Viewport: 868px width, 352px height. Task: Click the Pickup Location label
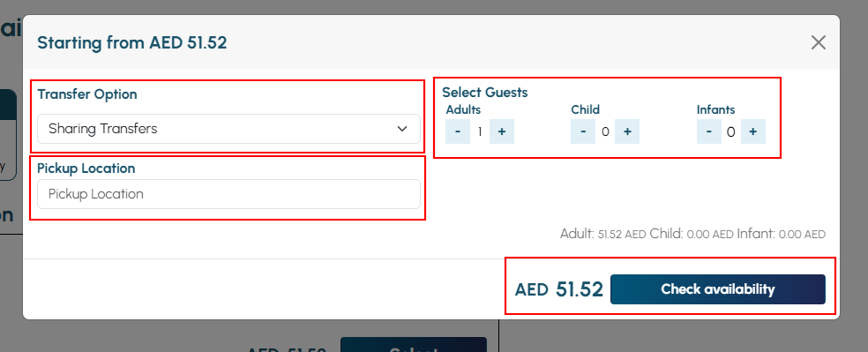point(86,169)
